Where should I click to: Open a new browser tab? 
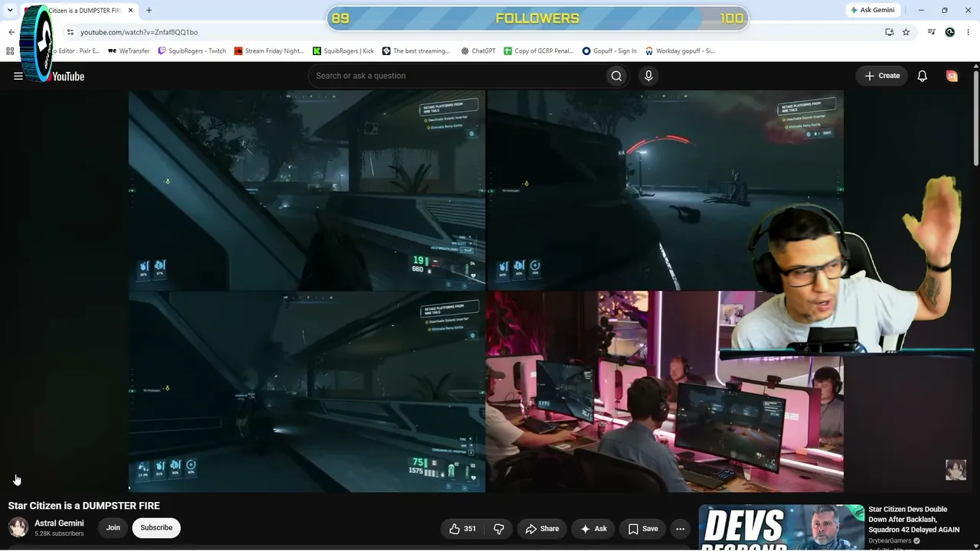coord(149,11)
